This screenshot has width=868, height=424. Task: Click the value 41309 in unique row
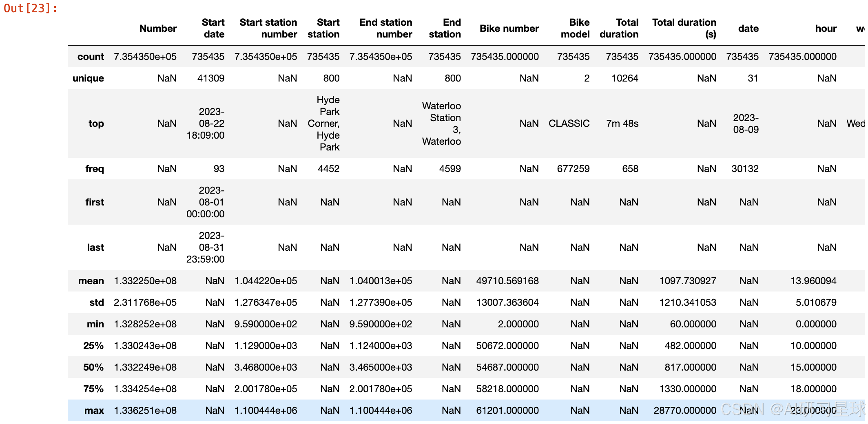(x=211, y=78)
